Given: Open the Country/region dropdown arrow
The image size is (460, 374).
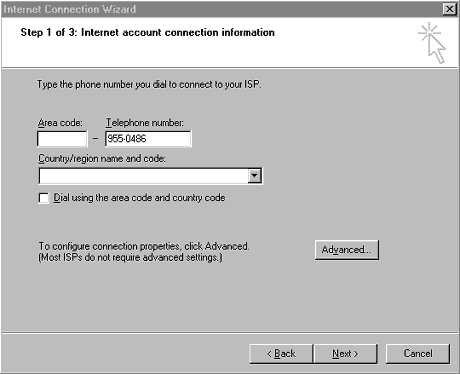Looking at the screenshot, I should click(254, 175).
